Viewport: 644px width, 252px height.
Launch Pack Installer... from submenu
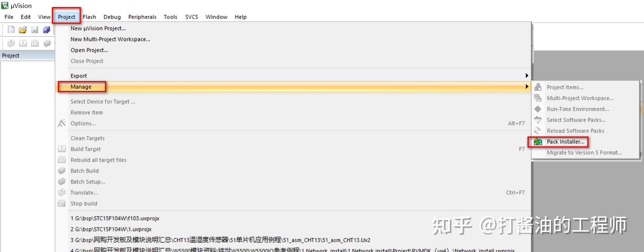[585, 142]
